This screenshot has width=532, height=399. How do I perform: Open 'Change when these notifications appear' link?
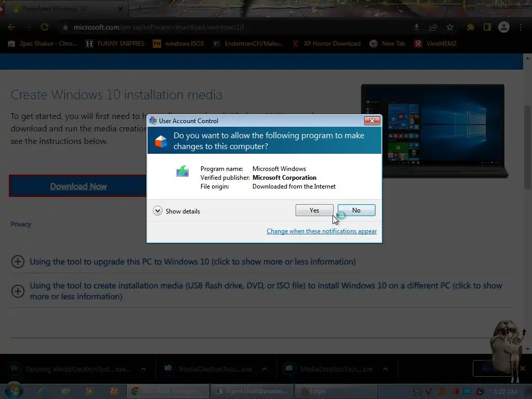coord(321,231)
